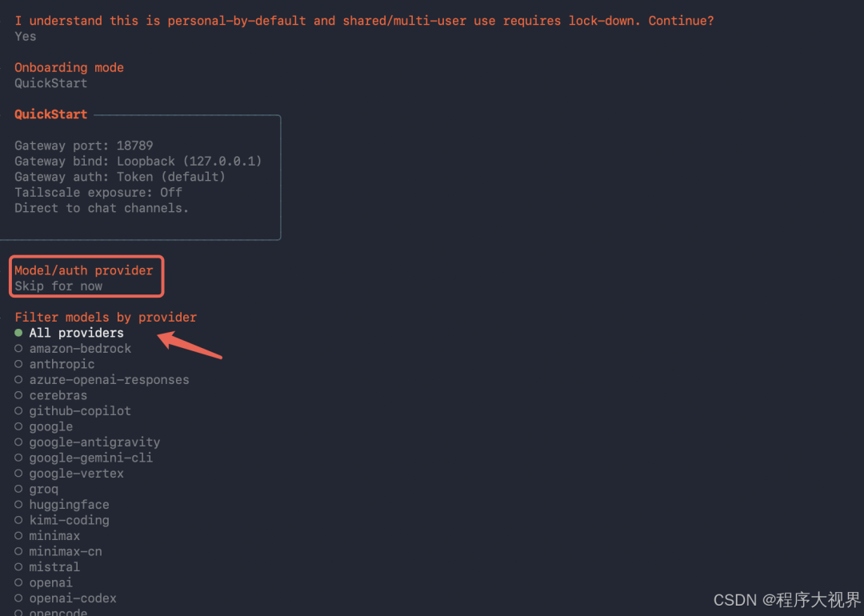This screenshot has height=616, width=864.
Task: Pick azure-openai-responses from the list
Action: click(x=109, y=380)
